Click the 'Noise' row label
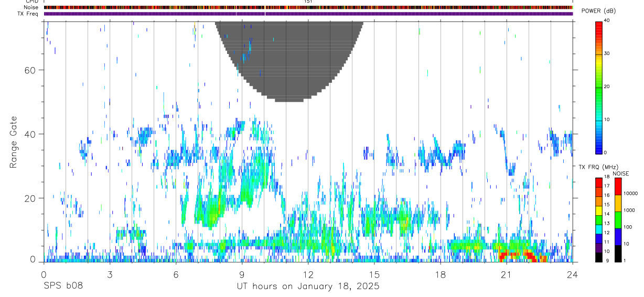This screenshot has width=644, height=297. 31,7
